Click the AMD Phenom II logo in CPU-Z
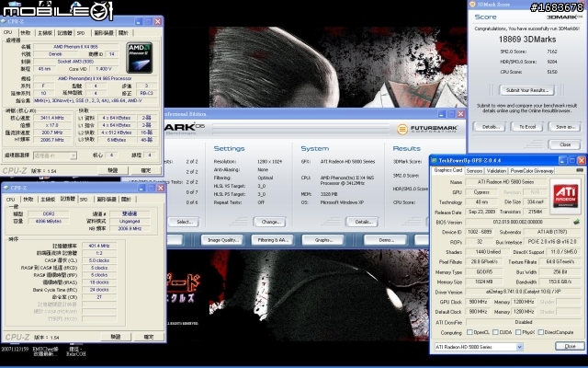The height and width of the screenshot is (368, 588). click(x=140, y=57)
